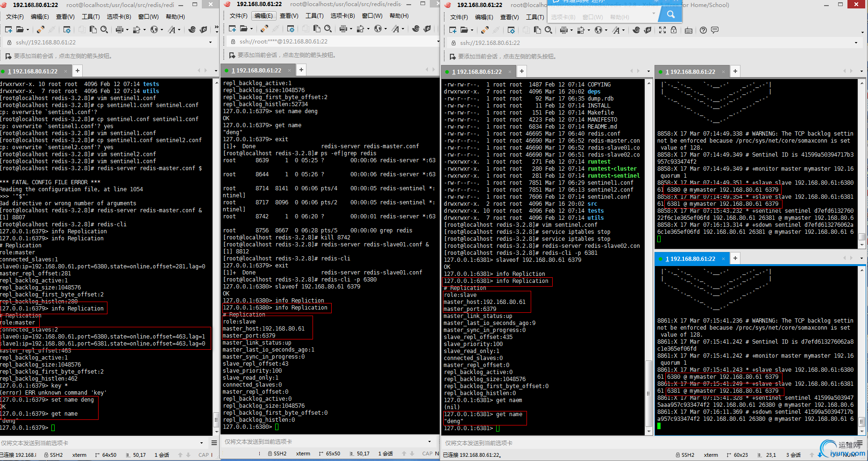Screen dimensions: 868x461
Task: Open session properties icon in left window
Action: click(x=67, y=29)
